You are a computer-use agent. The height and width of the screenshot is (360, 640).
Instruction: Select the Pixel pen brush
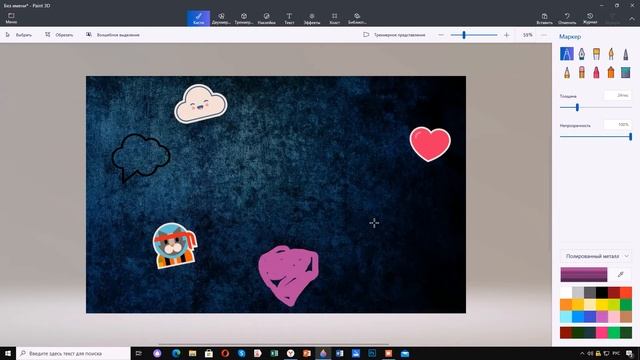[626, 54]
